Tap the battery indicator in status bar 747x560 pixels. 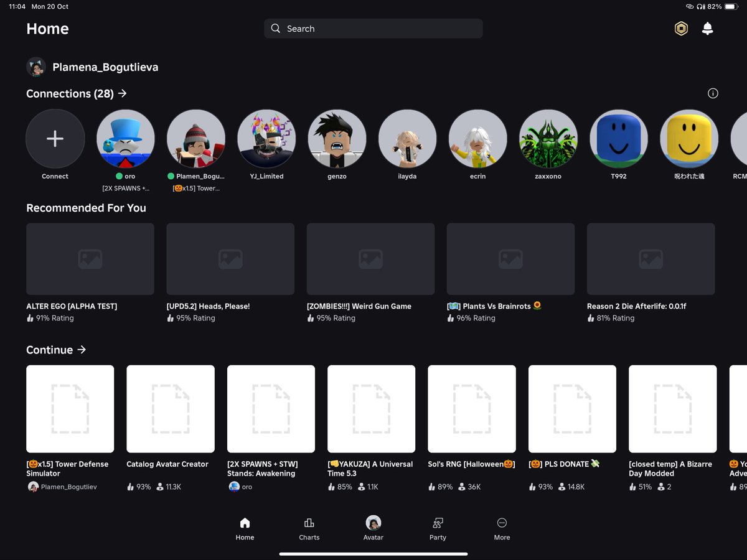[732, 6]
